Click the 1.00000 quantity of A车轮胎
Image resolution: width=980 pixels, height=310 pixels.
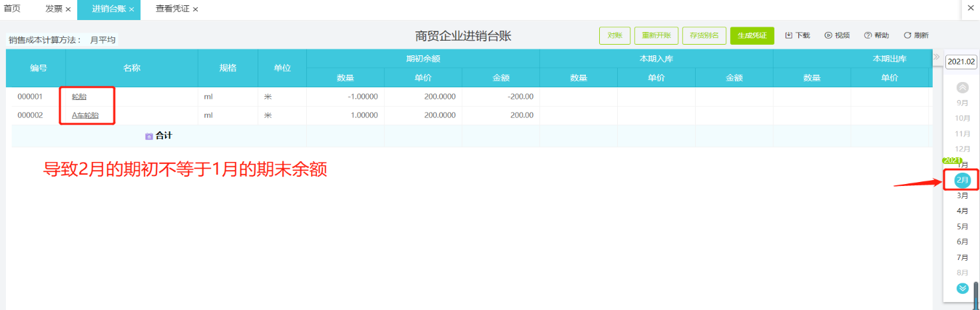click(345, 115)
